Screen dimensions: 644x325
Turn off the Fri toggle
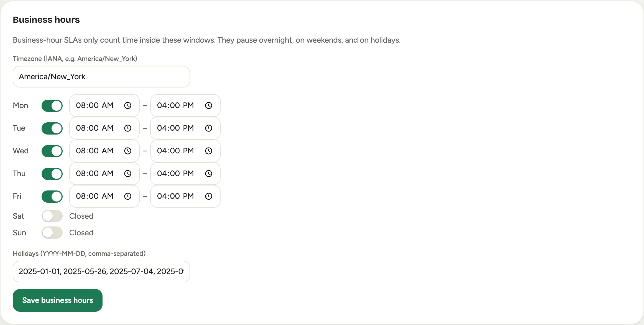point(52,197)
